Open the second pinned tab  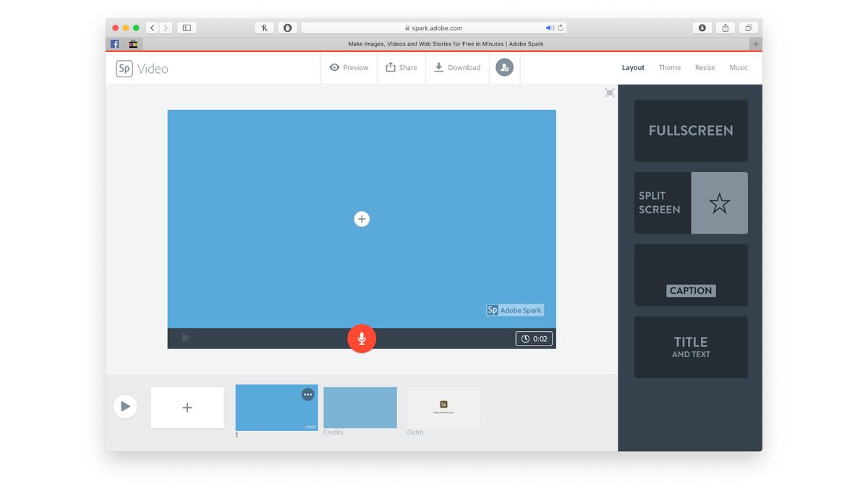(x=134, y=44)
